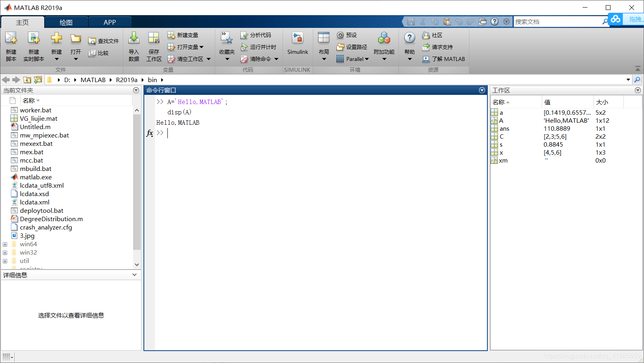Click Request Support (请求支持)

point(438,47)
